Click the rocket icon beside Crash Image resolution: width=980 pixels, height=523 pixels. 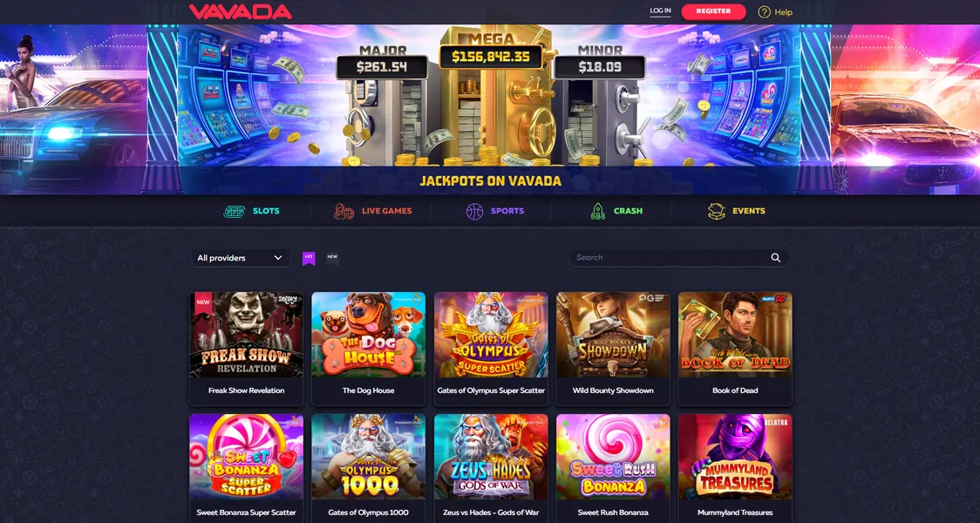click(597, 211)
